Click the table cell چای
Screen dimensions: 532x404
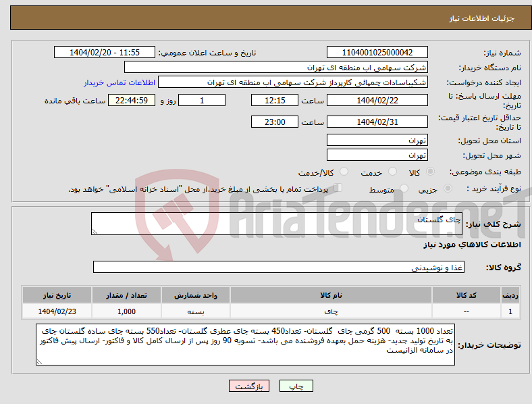click(331, 311)
